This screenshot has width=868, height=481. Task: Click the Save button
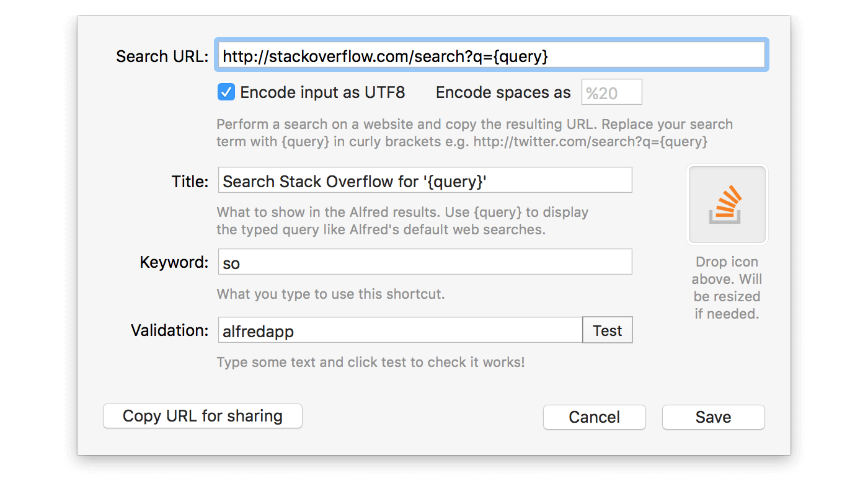pos(713,417)
